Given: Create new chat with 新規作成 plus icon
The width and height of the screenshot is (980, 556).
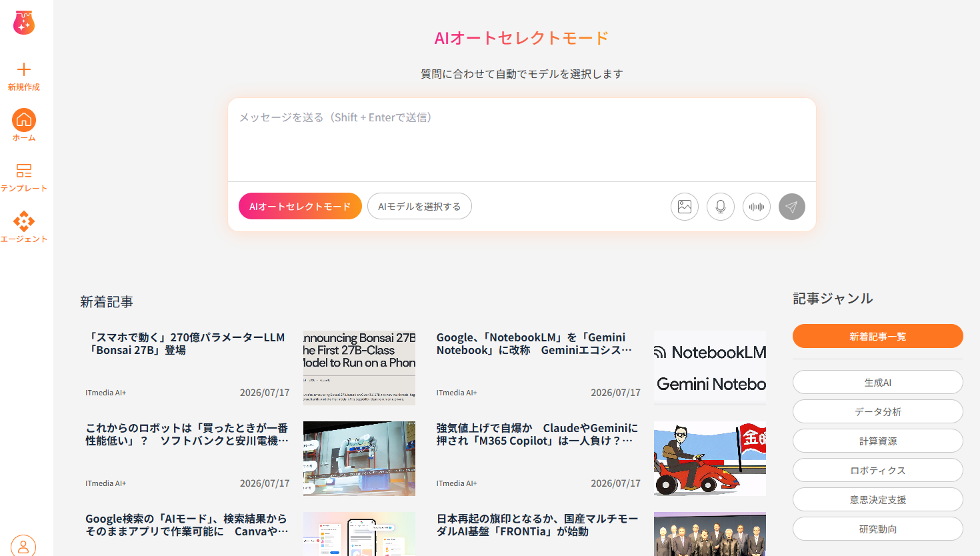Looking at the screenshot, I should [24, 69].
